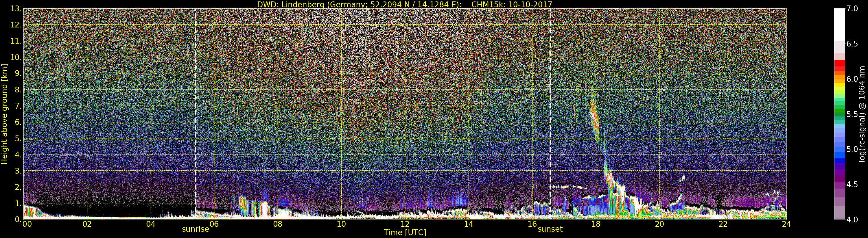Click the '24' time axis tick label
The image size is (868, 238).
click(x=786, y=224)
